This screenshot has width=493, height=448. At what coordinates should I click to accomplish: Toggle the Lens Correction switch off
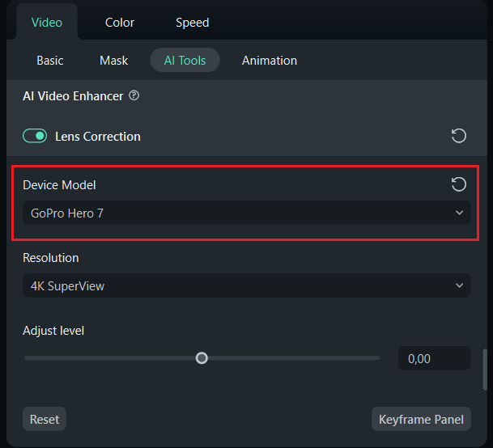coord(35,136)
